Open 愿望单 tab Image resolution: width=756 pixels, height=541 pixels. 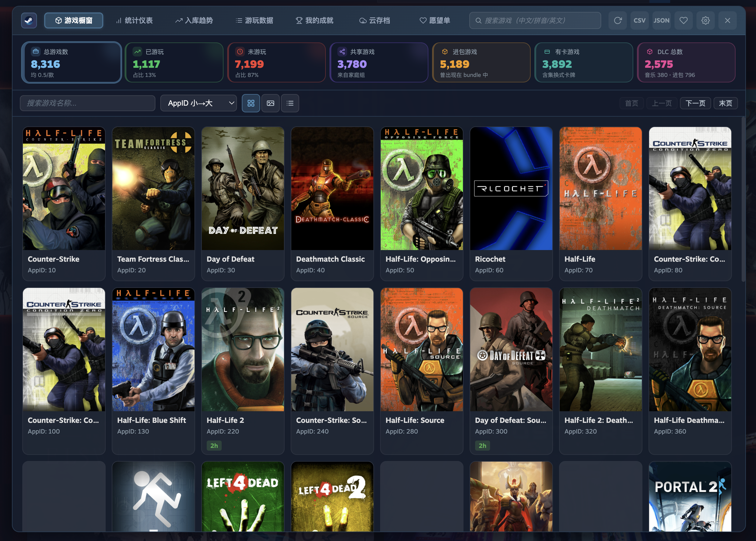click(435, 21)
